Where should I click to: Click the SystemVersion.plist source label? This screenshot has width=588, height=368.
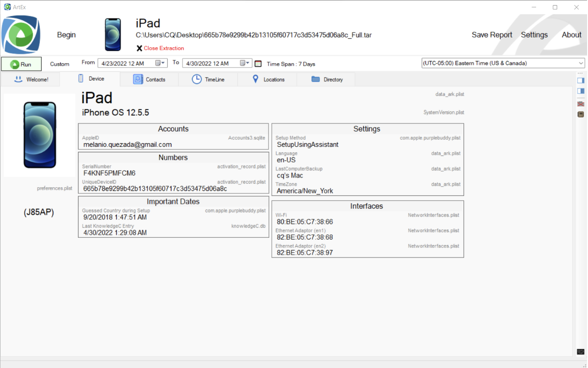443,112
